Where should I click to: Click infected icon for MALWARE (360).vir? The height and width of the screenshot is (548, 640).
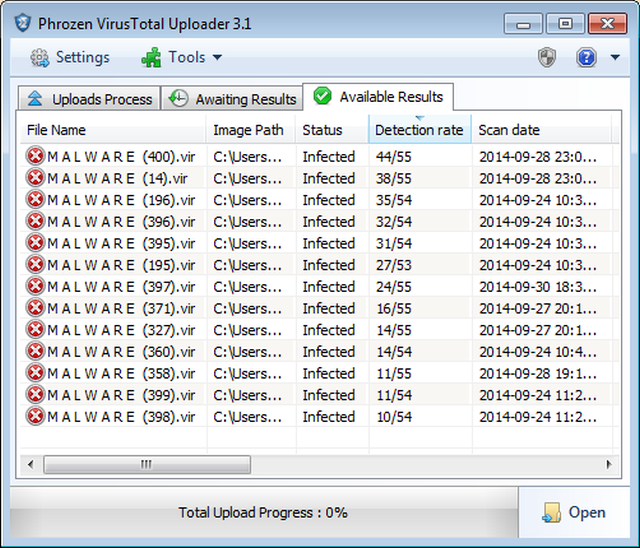[x=35, y=351]
